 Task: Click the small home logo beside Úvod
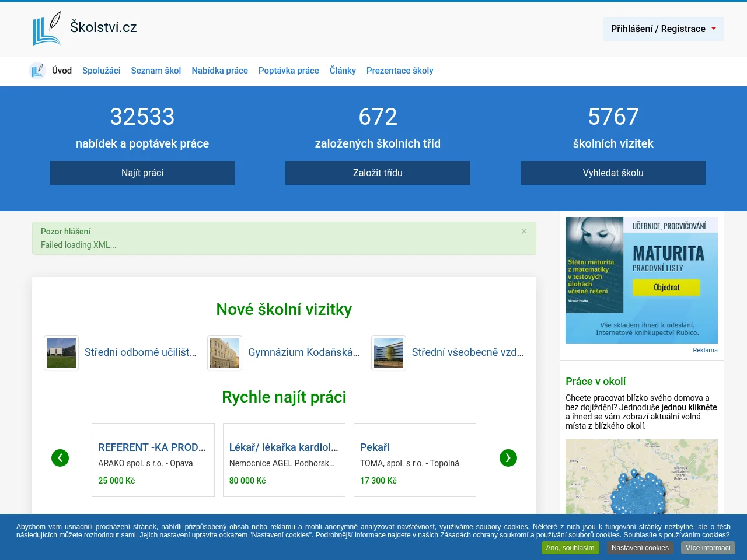[x=37, y=71]
